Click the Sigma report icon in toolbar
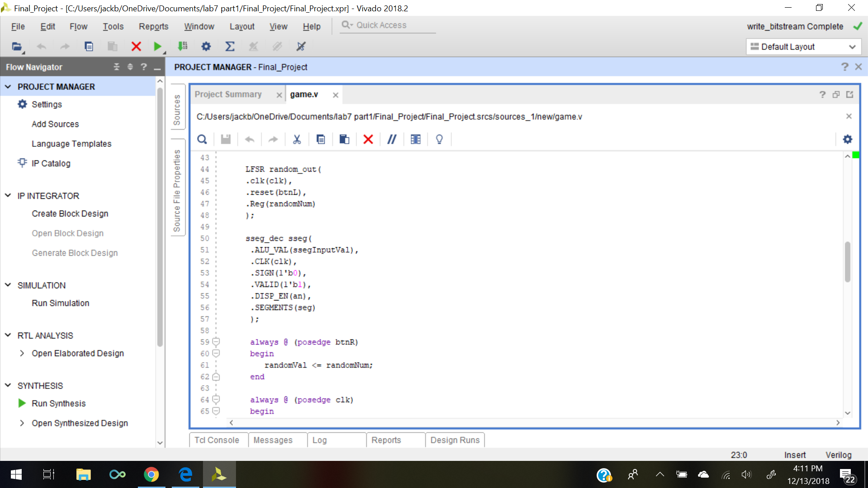The width and height of the screenshot is (868, 488). tap(230, 47)
